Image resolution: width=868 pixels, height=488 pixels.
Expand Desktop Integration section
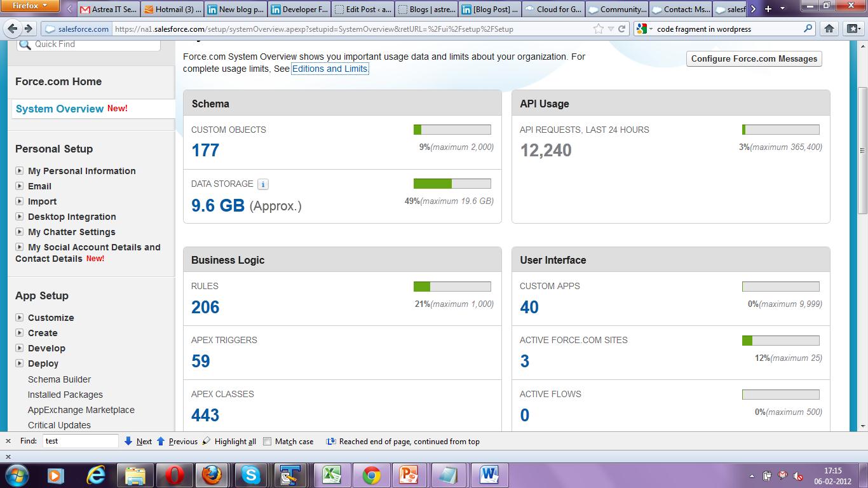pyautogui.click(x=19, y=216)
